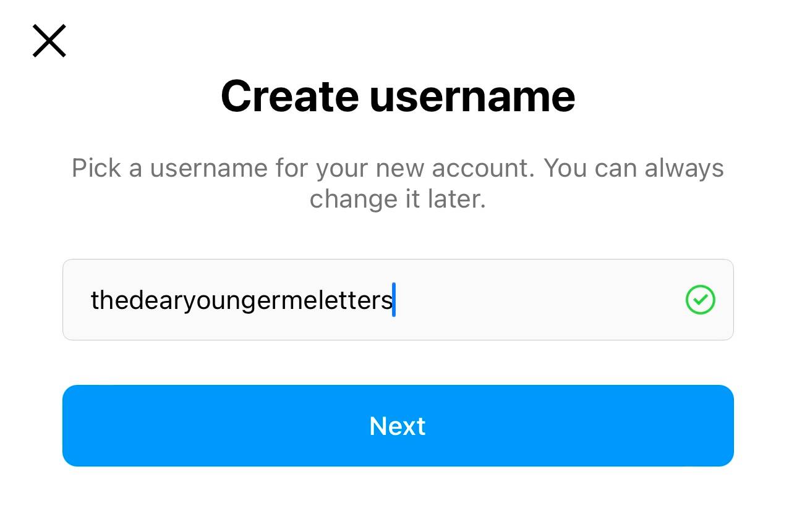Click the thedearyoungermeletters username text

(x=241, y=301)
